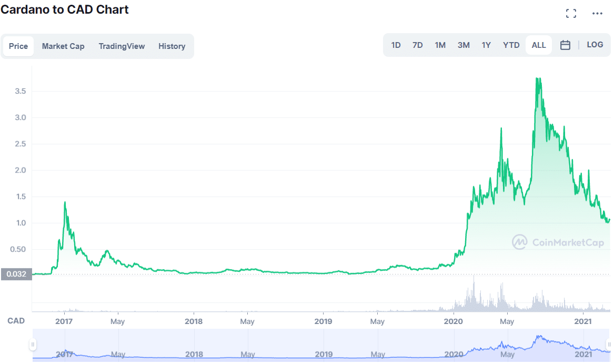
Task: Click the 2021 label on main time axis
Action: click(x=582, y=321)
